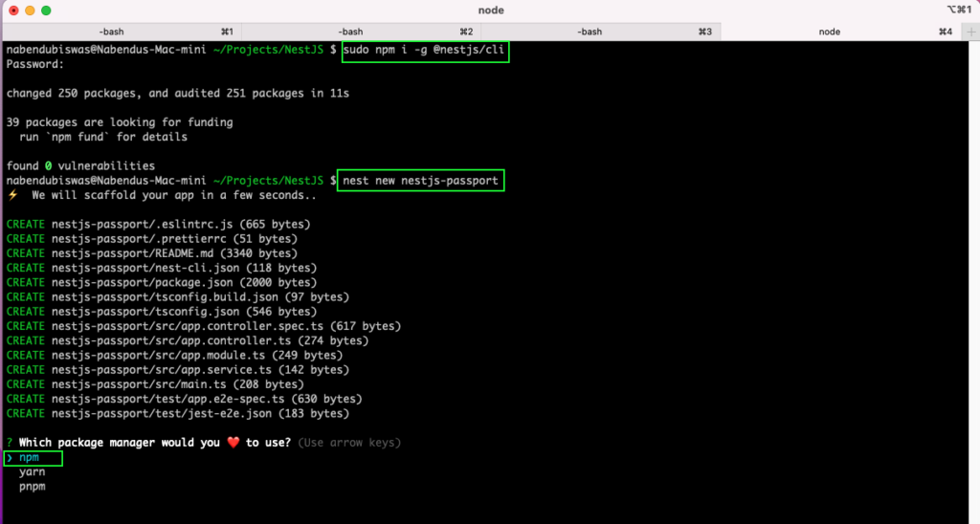Click the src/main.ts CREATE line
The width and height of the screenshot is (980, 524).
click(155, 384)
